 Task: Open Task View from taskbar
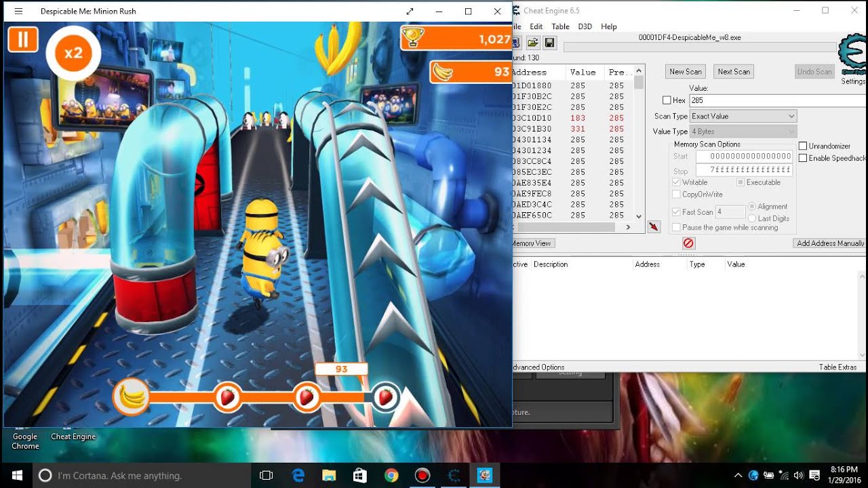pos(267,475)
